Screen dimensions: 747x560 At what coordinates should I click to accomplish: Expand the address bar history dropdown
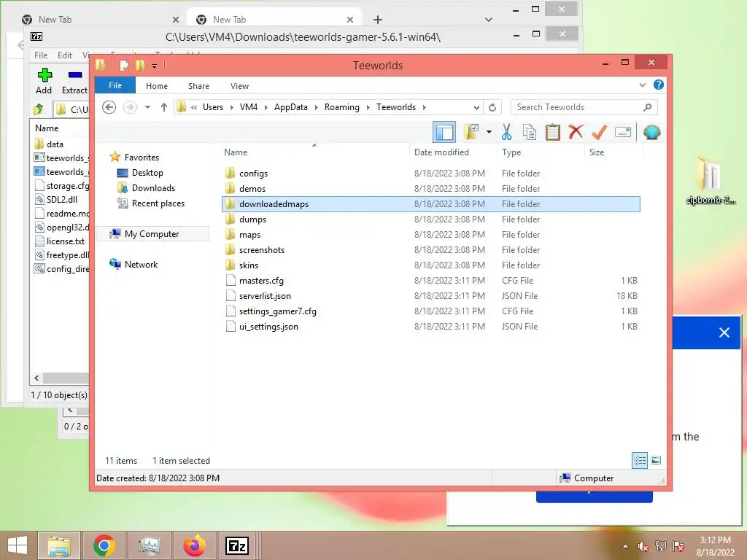[x=476, y=107]
